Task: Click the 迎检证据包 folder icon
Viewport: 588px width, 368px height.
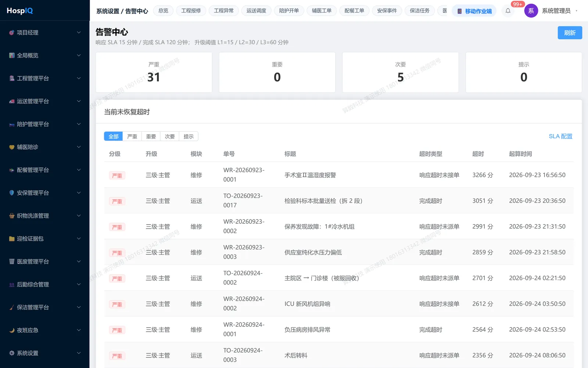Action: (12, 239)
